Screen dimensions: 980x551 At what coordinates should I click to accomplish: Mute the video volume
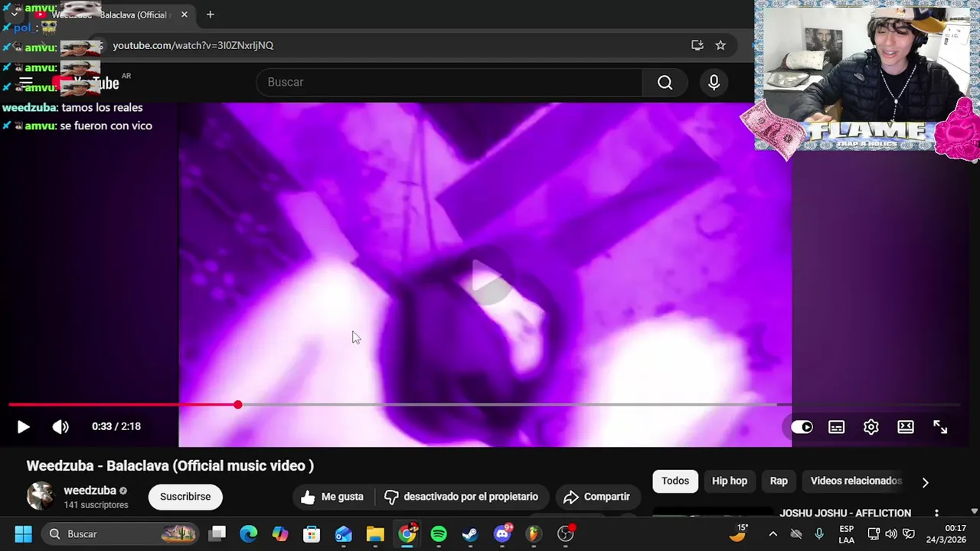click(60, 427)
